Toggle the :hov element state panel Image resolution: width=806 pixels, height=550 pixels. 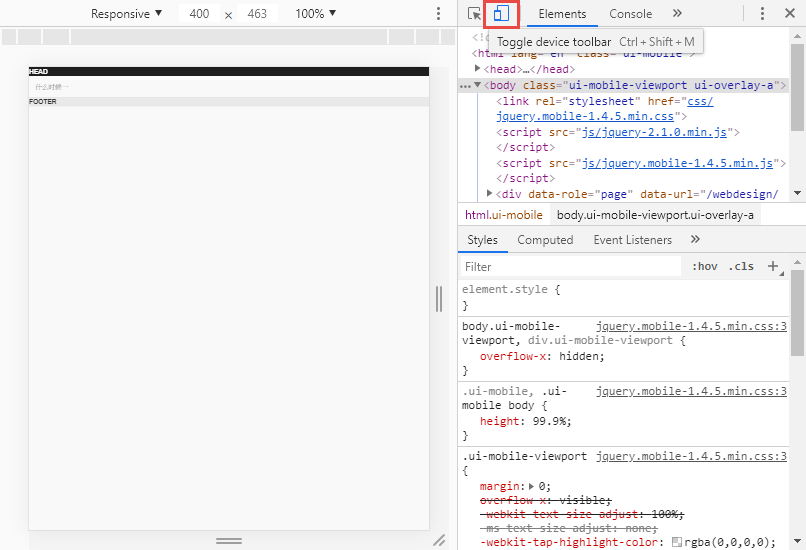point(705,267)
